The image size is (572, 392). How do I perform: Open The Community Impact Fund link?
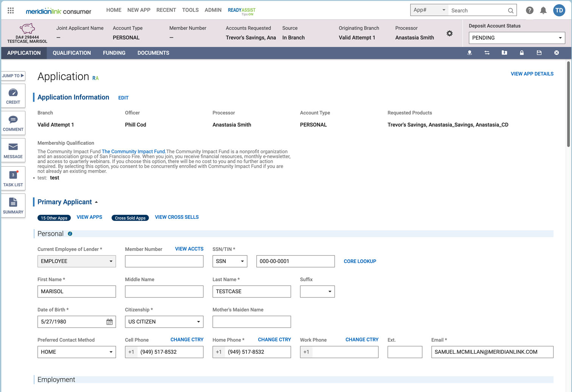coord(133,151)
